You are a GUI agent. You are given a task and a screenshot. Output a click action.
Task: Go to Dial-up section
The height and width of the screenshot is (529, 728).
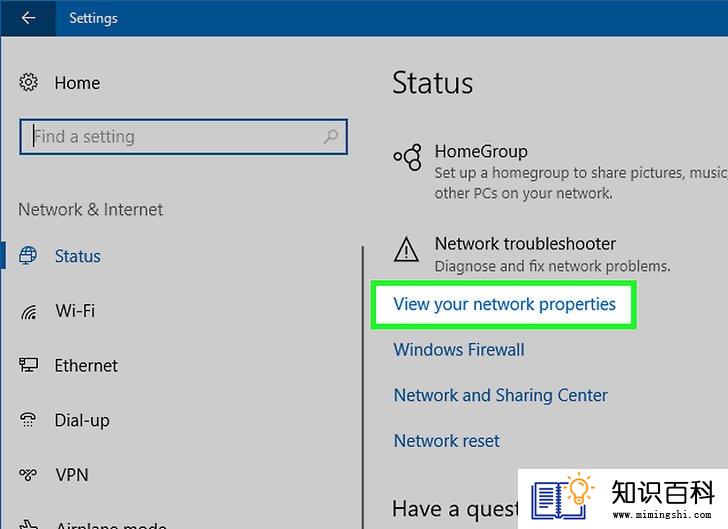click(82, 420)
